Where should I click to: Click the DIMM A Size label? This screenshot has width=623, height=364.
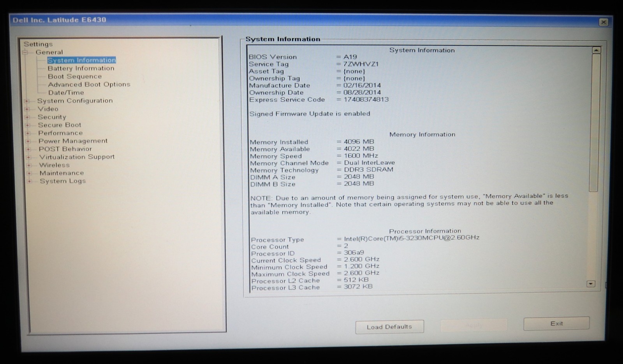pos(273,177)
